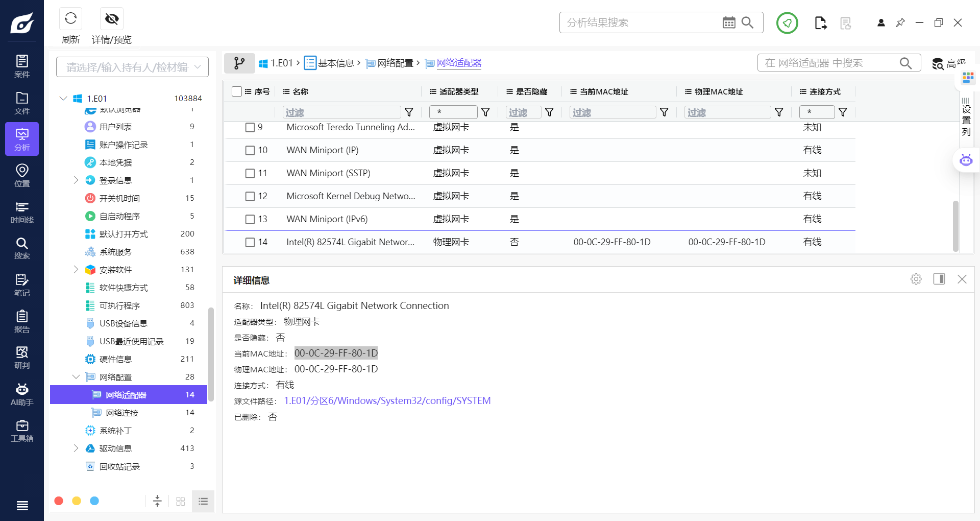Click the blue color tag dot

94,501
